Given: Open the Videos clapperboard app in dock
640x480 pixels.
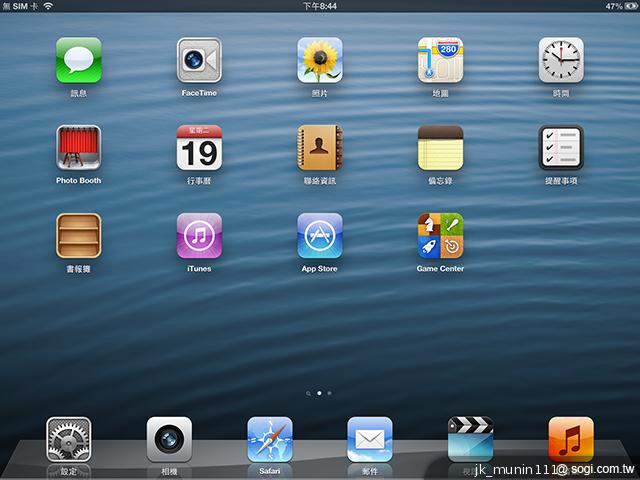Looking at the screenshot, I should tap(470, 440).
